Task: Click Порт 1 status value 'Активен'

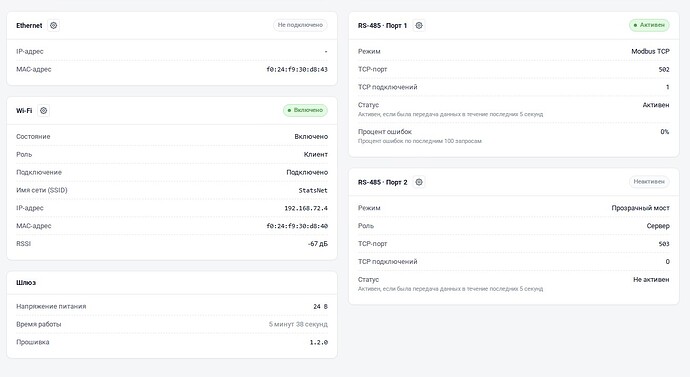Action: [656, 105]
